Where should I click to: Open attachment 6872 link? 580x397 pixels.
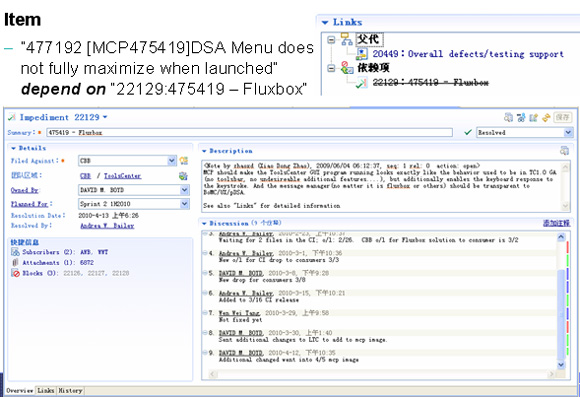pos(87,263)
